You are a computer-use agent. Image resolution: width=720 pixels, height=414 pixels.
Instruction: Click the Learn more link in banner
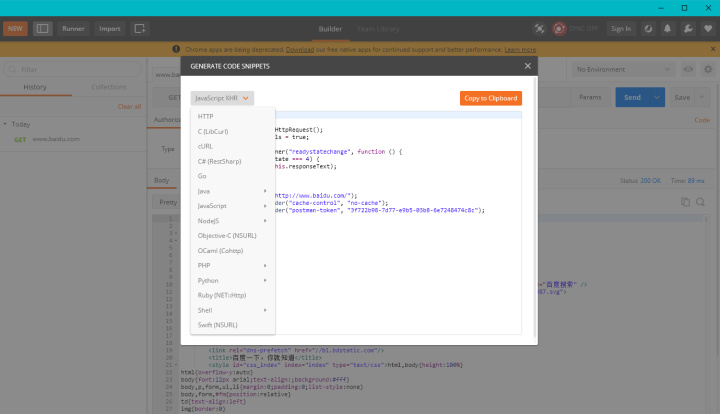(520, 50)
